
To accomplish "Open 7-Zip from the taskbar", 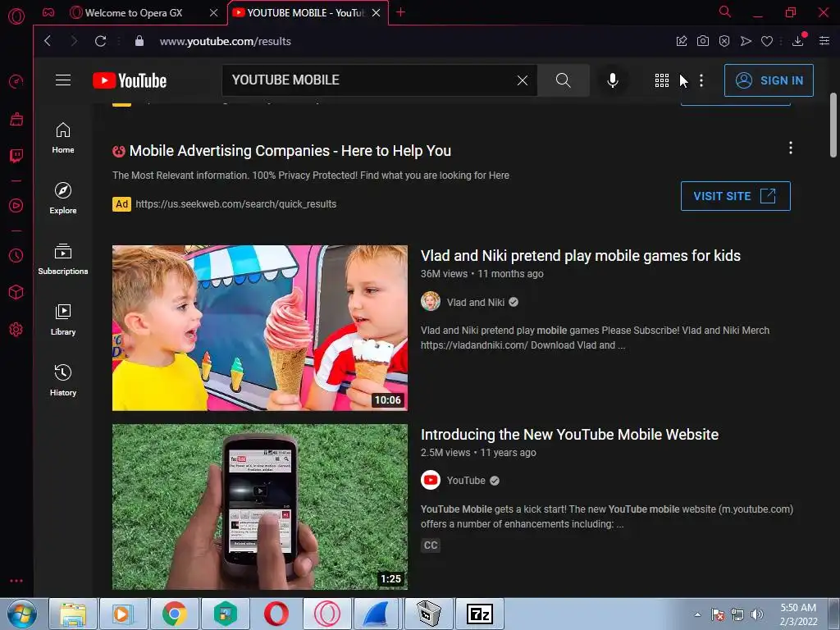I will (479, 614).
